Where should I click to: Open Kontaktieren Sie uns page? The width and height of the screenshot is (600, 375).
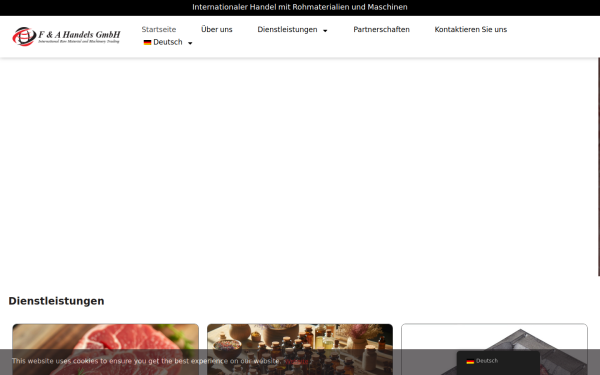471,29
